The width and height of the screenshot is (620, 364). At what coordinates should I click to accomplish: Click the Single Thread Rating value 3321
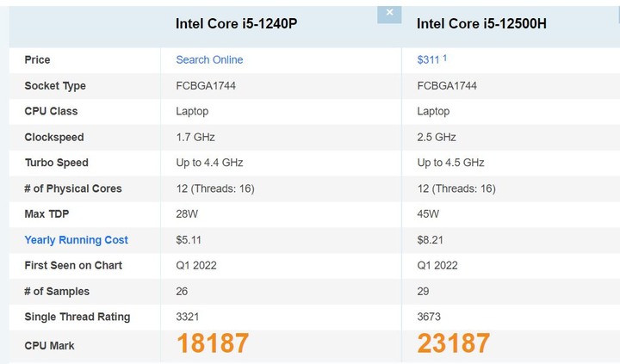(x=188, y=317)
